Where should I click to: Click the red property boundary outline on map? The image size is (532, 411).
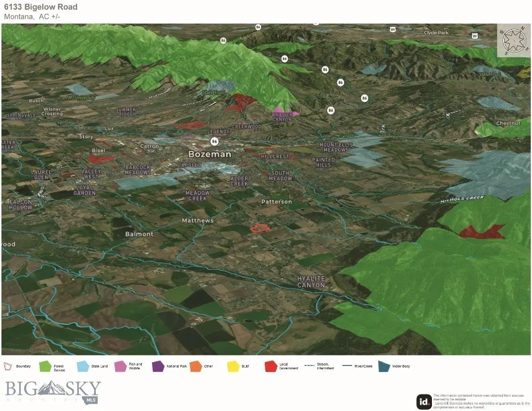tap(260, 228)
